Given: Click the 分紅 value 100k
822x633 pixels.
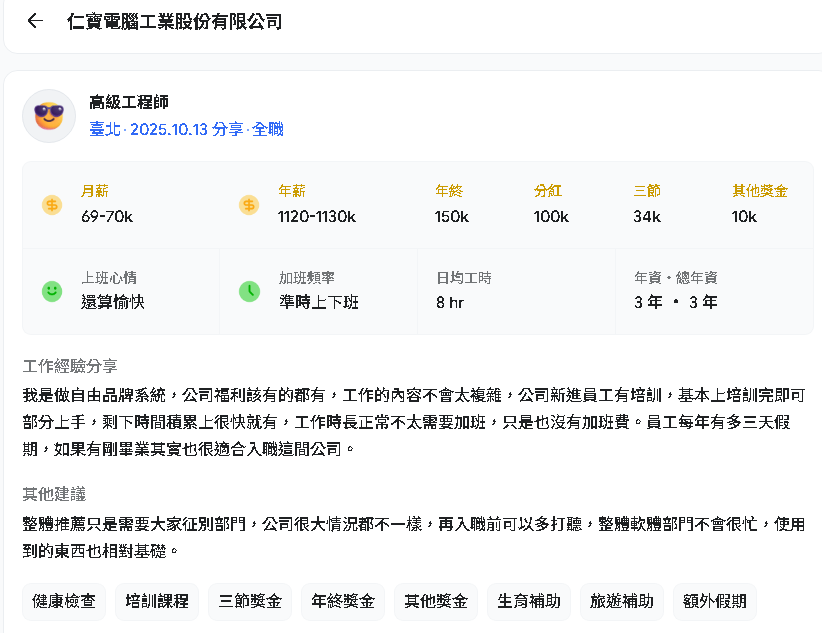Looking at the screenshot, I should [x=551, y=217].
